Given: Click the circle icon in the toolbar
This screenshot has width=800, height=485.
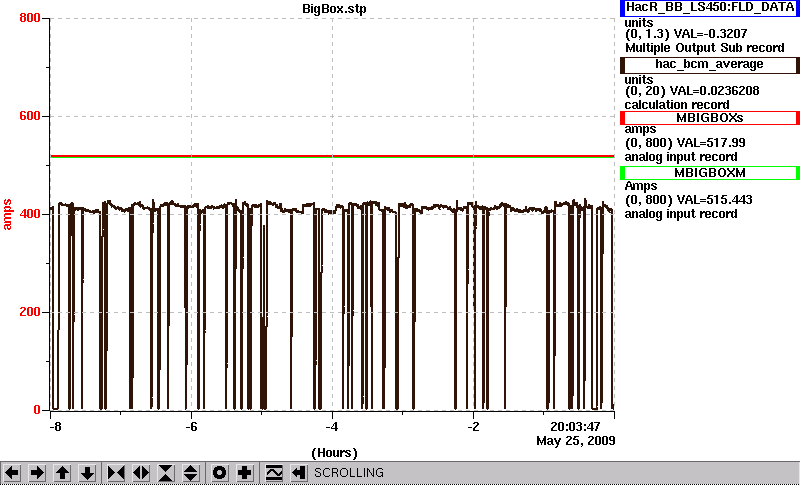Looking at the screenshot, I should click(219, 473).
